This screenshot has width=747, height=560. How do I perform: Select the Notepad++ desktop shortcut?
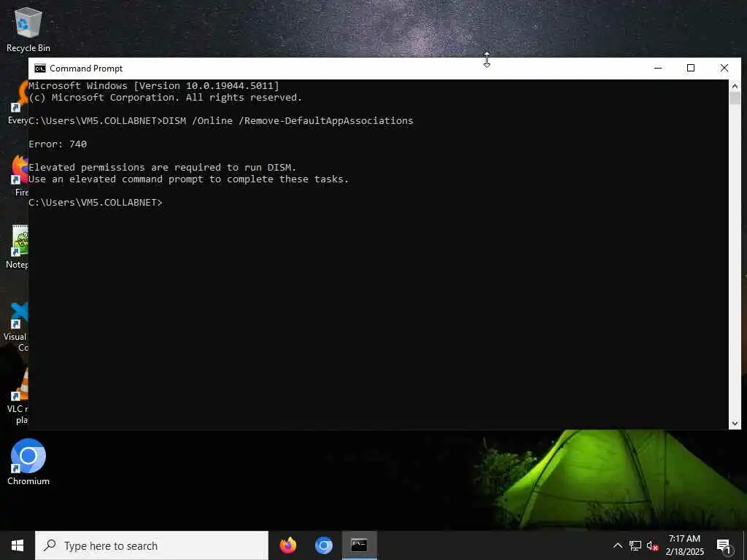point(18,246)
